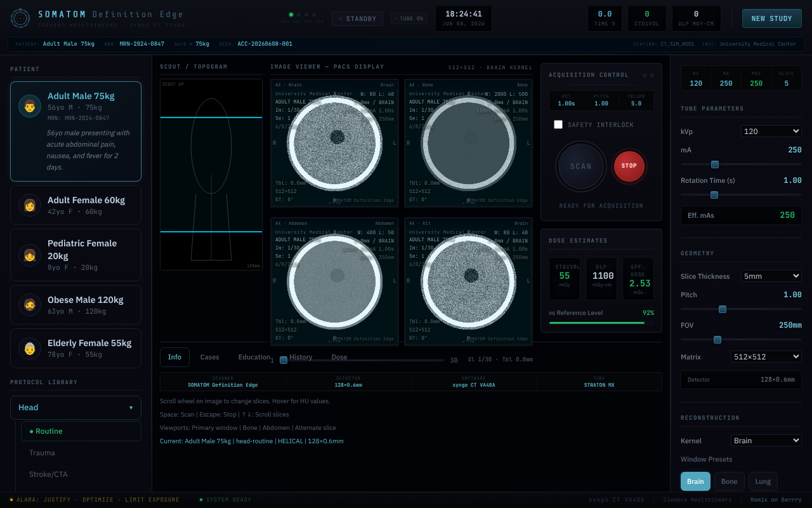This screenshot has width=812, height=508.
Task: Open the Matrix 512×512 dropdown
Action: [x=766, y=356]
